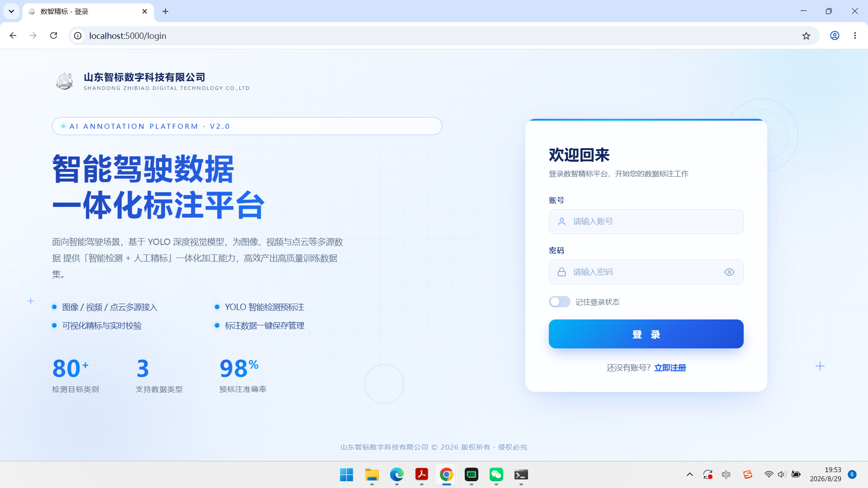Screen dimensions: 868x488
Task: Click the AI ANNOTATION PLATFORM badge
Action: 247,126
